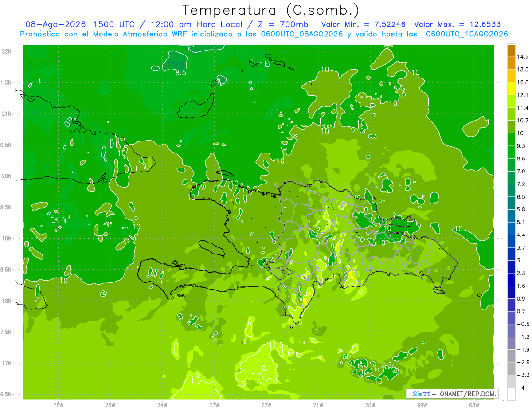Click the colorbar segment between 14.2 and 13.5
Screen dimensions: 532x411
(511, 63)
